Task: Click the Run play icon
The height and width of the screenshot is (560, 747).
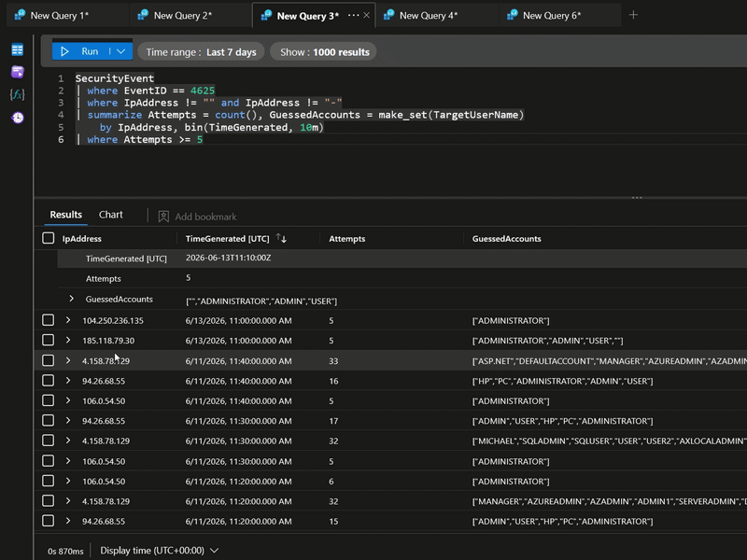Action: pyautogui.click(x=64, y=51)
